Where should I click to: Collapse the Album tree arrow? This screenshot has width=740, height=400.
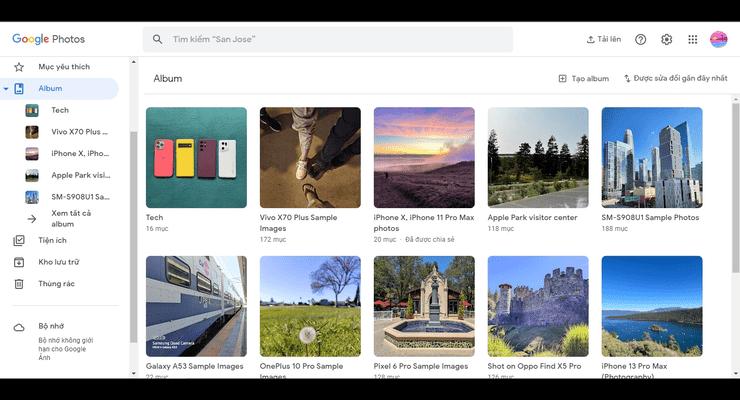coord(6,89)
